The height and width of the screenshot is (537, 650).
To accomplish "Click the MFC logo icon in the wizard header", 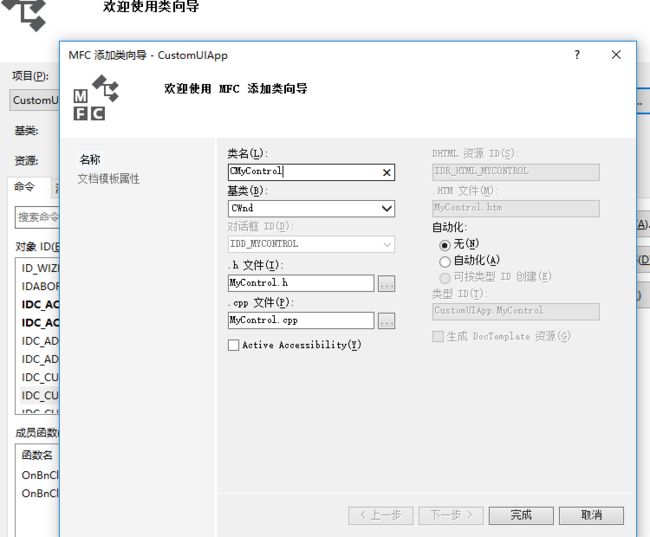I will (x=96, y=98).
